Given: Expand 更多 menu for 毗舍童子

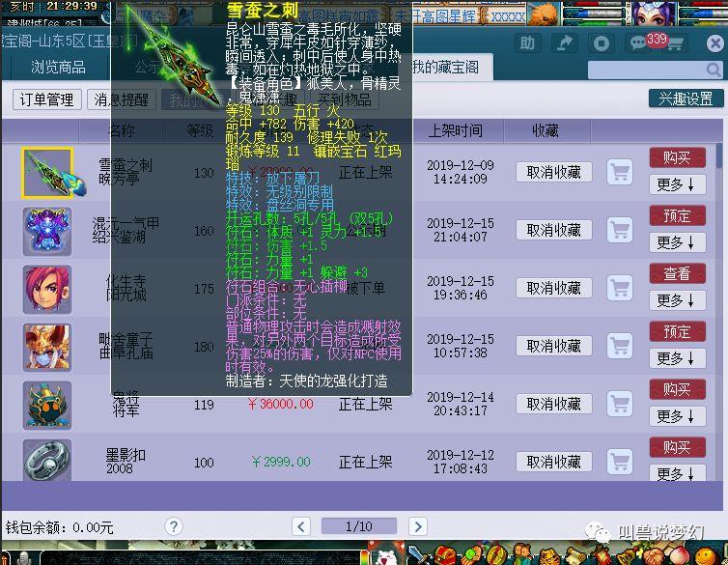Looking at the screenshot, I should [678, 358].
